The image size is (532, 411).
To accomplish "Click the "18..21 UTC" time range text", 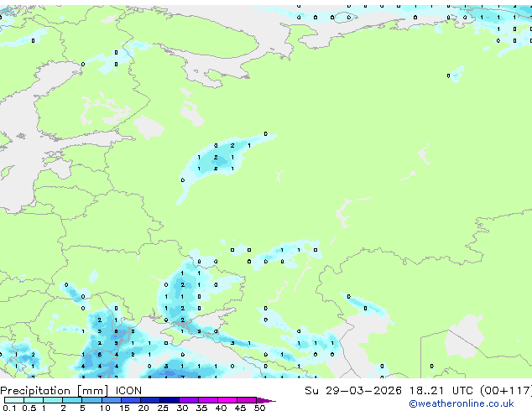I will [441, 391].
